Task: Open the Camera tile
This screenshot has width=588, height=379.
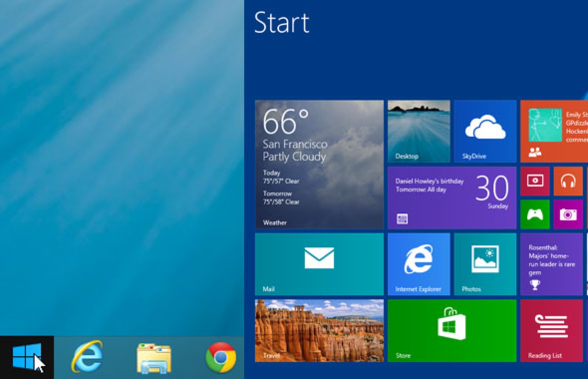Action: 568,214
